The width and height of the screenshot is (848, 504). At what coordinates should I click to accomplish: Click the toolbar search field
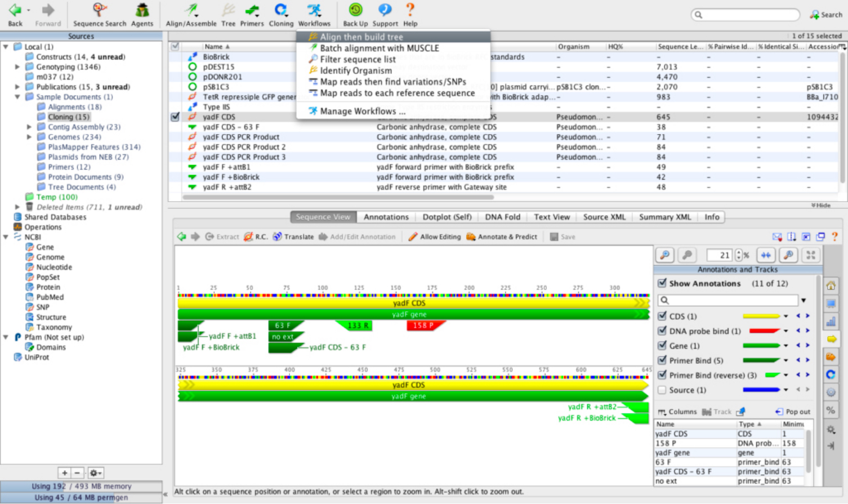(746, 15)
